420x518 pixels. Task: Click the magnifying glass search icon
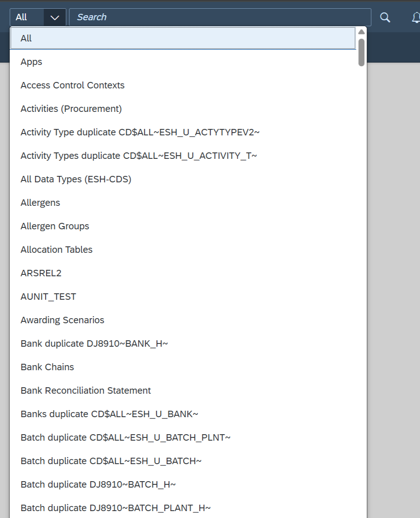pos(385,17)
